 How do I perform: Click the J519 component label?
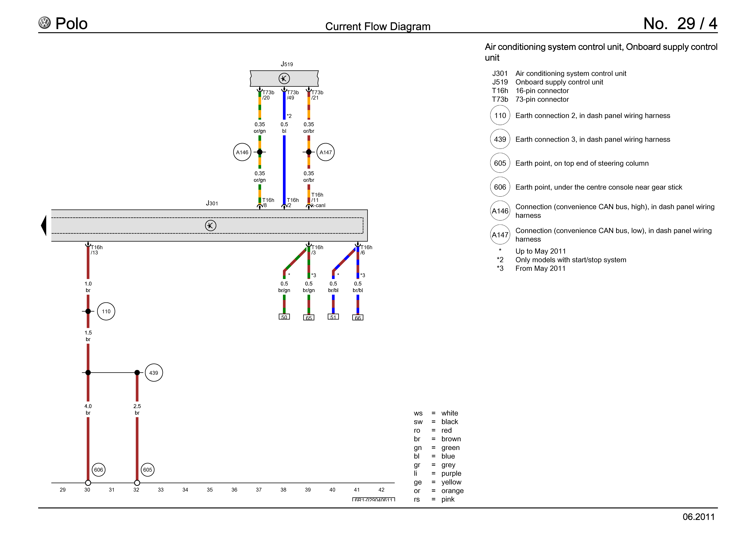pyautogui.click(x=287, y=64)
